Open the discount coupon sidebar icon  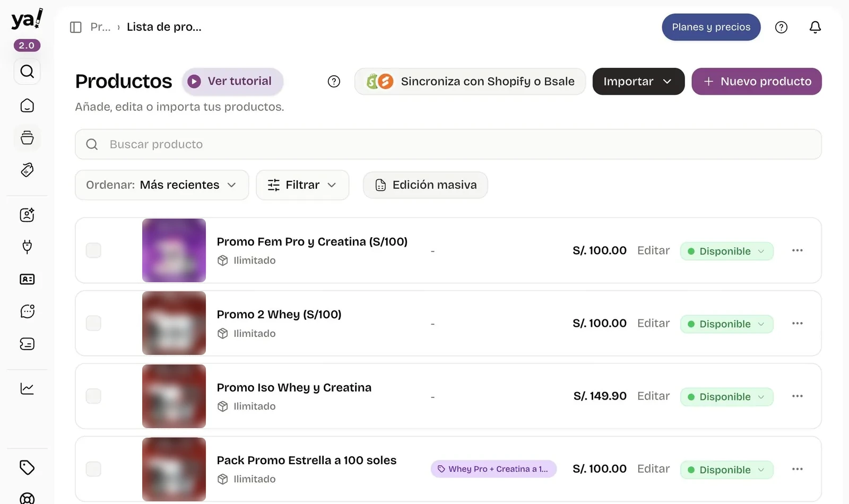27,170
